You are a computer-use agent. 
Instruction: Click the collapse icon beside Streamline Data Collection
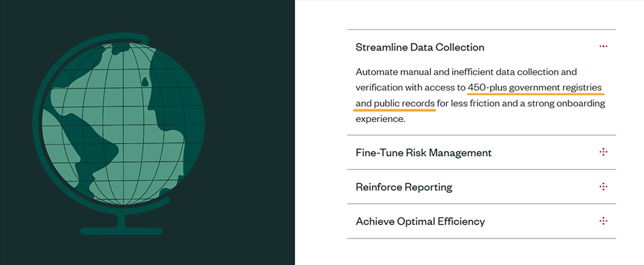coord(603,47)
